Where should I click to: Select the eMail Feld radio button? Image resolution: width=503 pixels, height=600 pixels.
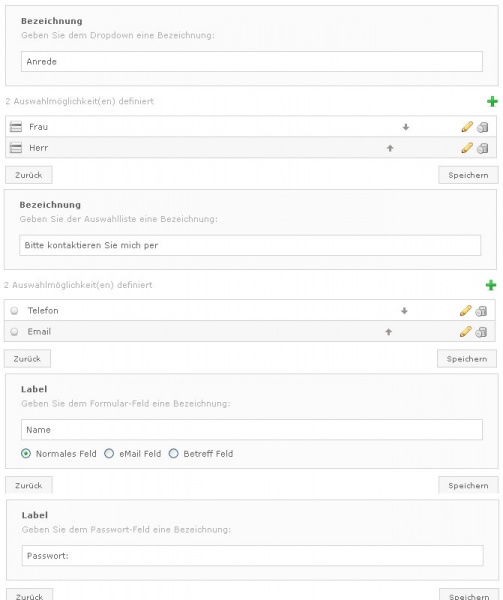click(x=109, y=453)
